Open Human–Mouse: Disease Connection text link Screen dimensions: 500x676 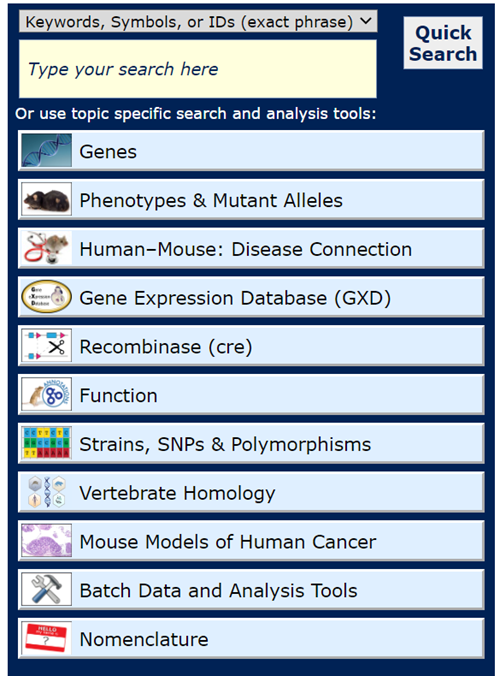pos(246,249)
